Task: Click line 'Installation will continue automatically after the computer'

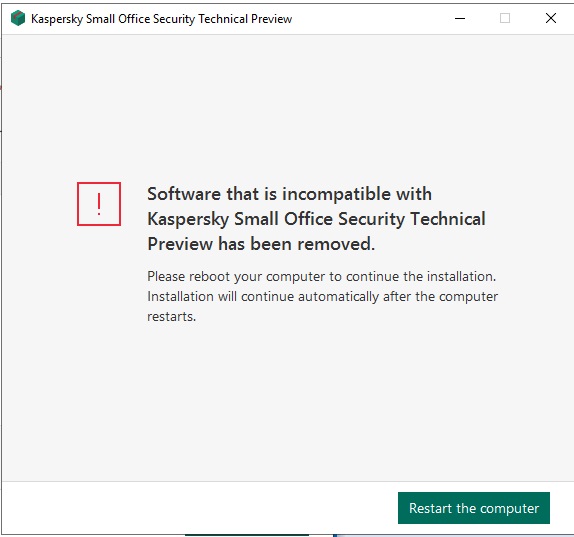Action: (x=322, y=297)
